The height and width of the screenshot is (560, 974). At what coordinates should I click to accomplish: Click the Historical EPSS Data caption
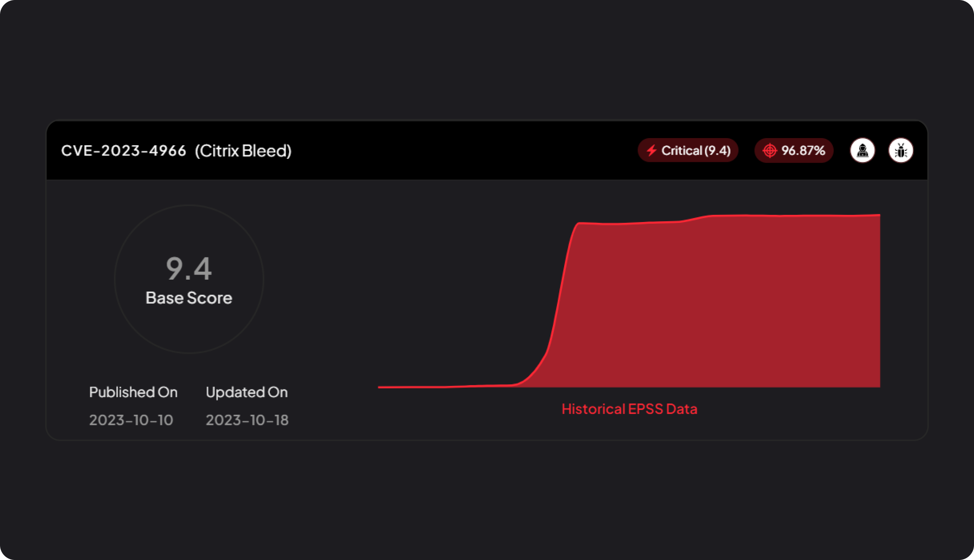coord(630,409)
